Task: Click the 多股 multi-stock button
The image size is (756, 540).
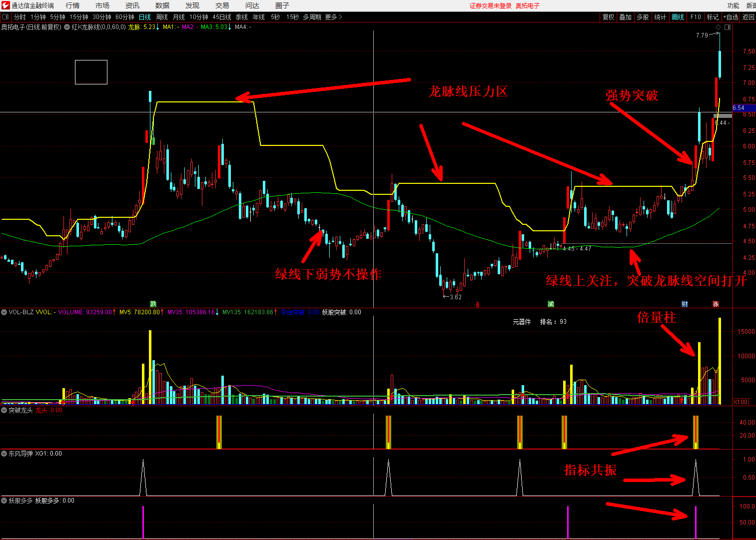Action: point(643,17)
